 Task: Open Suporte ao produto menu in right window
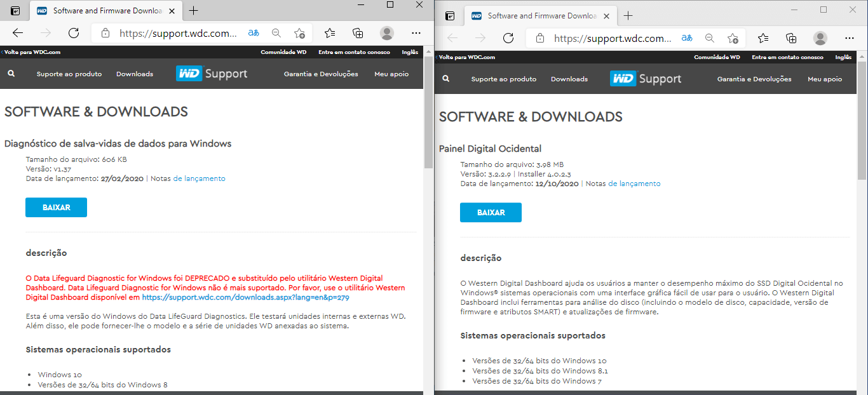[x=504, y=79]
